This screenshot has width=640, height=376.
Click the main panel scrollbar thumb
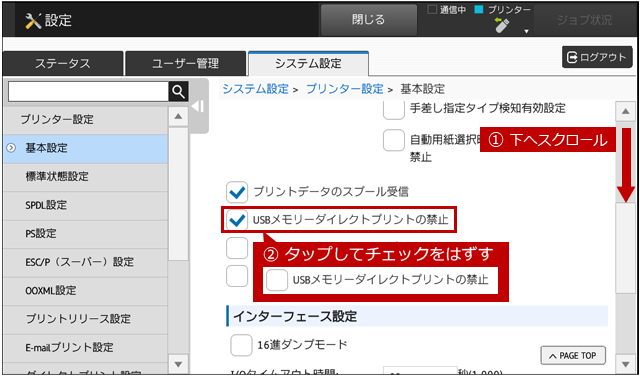coord(625,247)
